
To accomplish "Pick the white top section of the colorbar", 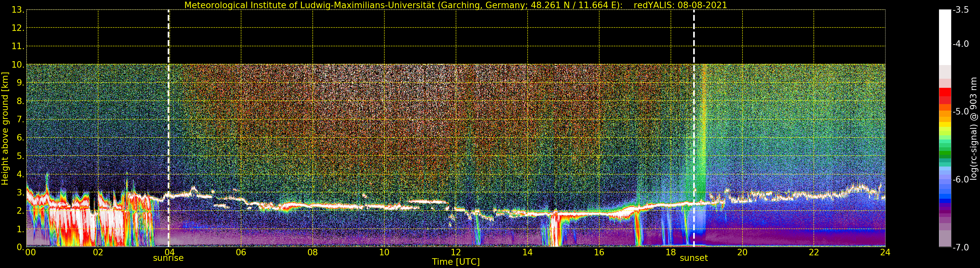I will pyautogui.click(x=945, y=37).
